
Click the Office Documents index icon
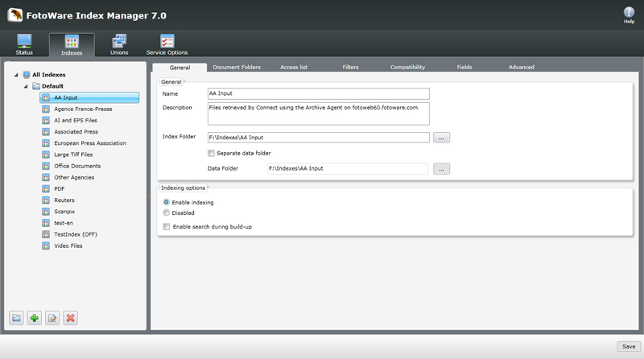[46, 167]
